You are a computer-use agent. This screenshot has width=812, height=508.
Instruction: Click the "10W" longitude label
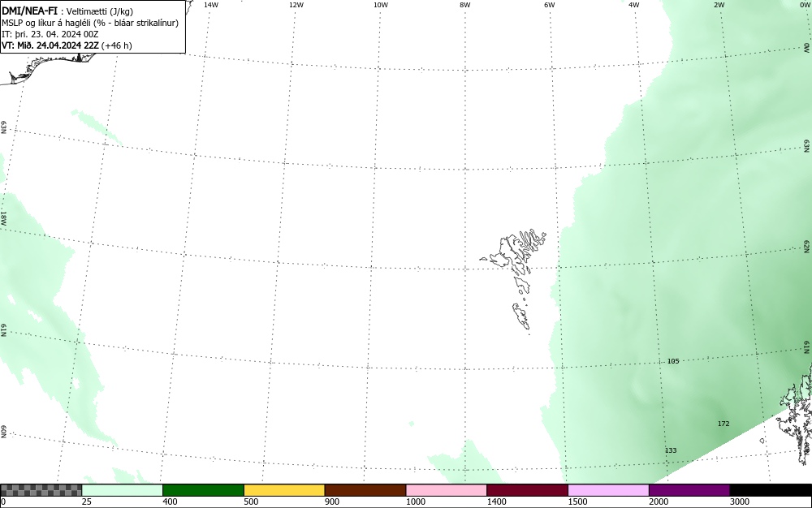[381, 5]
